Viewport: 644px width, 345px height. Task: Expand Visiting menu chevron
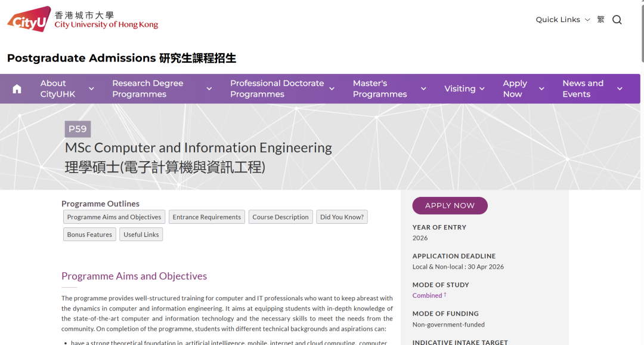click(x=482, y=89)
